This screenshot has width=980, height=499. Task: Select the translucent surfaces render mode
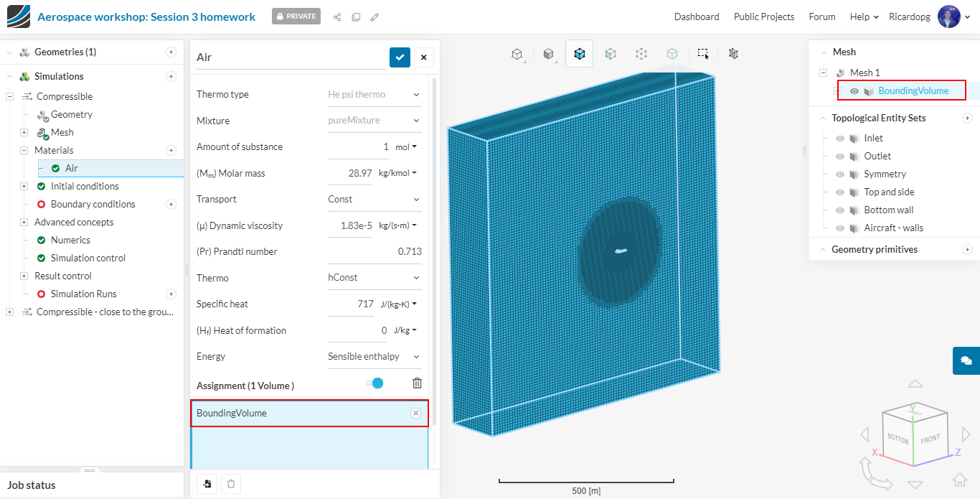coord(611,54)
